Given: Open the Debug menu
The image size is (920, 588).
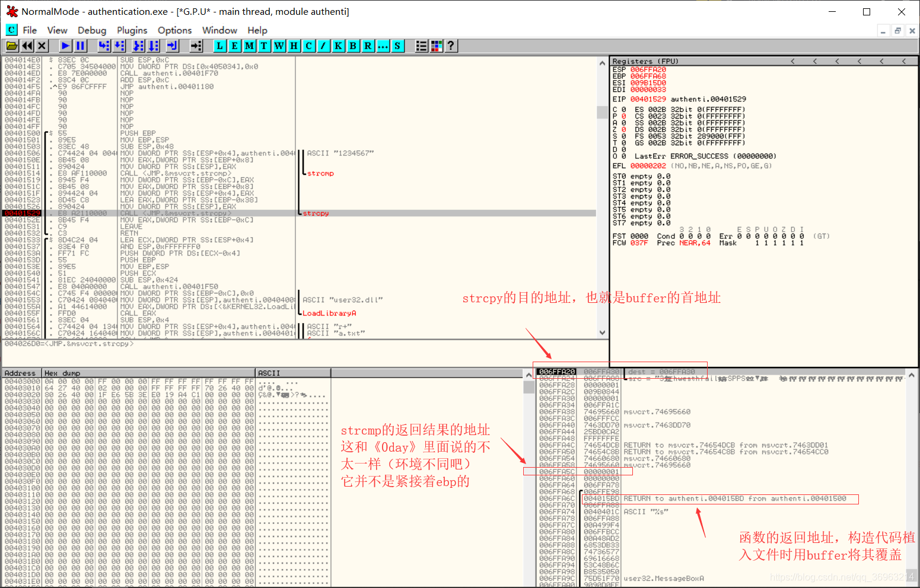Looking at the screenshot, I should pyautogui.click(x=92, y=30).
